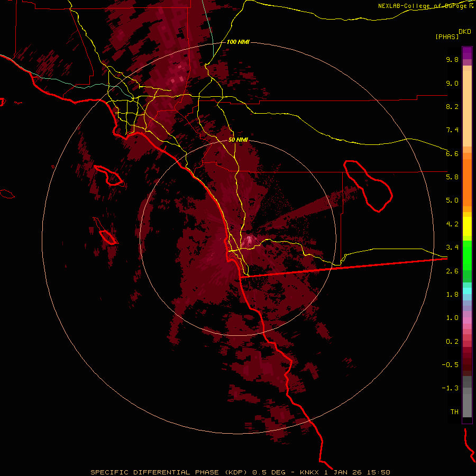Pick the orange segment of the color bar

(467, 183)
